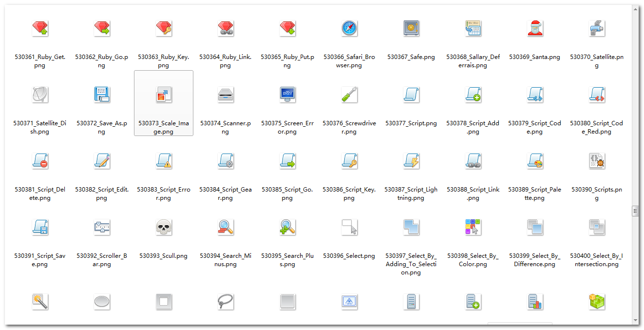Select the Scanner icon file
Screen dimensions: 644x330
click(x=226, y=95)
